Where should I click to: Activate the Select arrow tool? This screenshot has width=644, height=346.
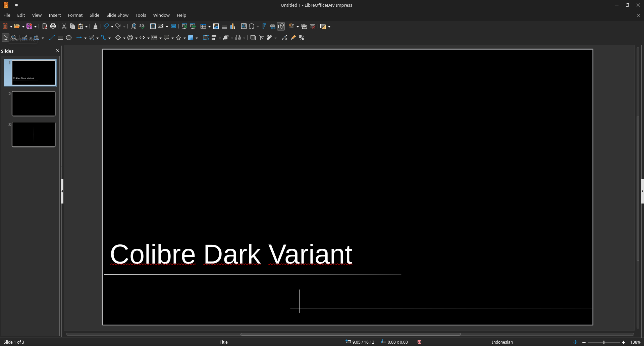pos(5,38)
